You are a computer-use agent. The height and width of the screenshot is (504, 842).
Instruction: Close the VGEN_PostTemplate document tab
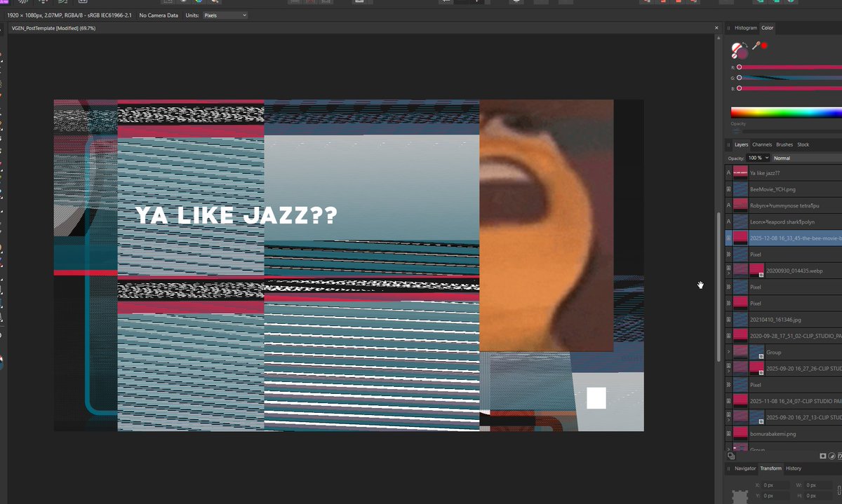[x=716, y=28]
